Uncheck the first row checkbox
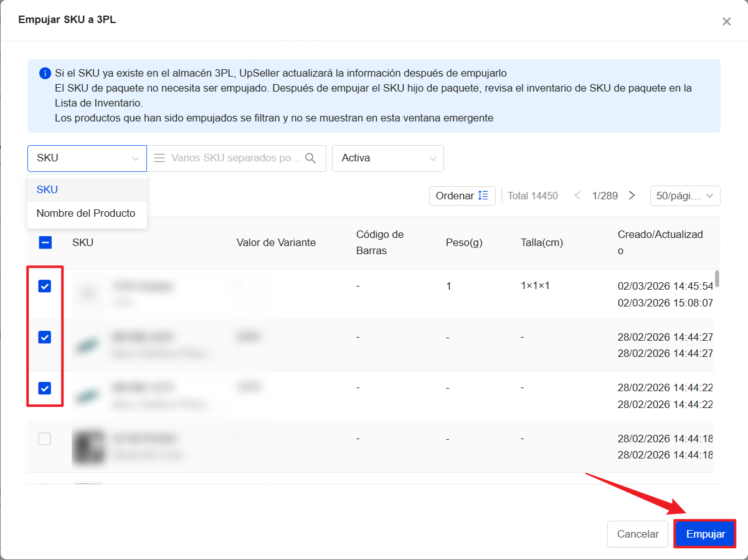Image resolution: width=748 pixels, height=560 pixels. click(x=45, y=287)
